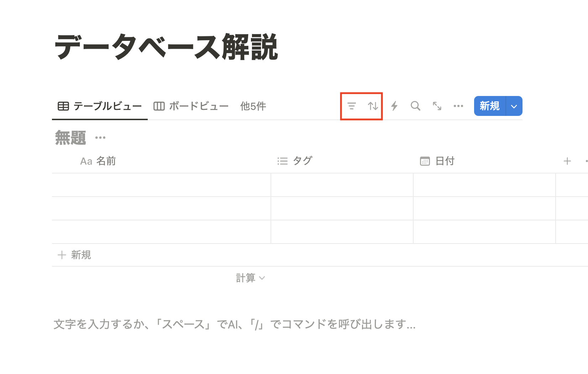Open the three-dot menu beside 無題

(100, 138)
